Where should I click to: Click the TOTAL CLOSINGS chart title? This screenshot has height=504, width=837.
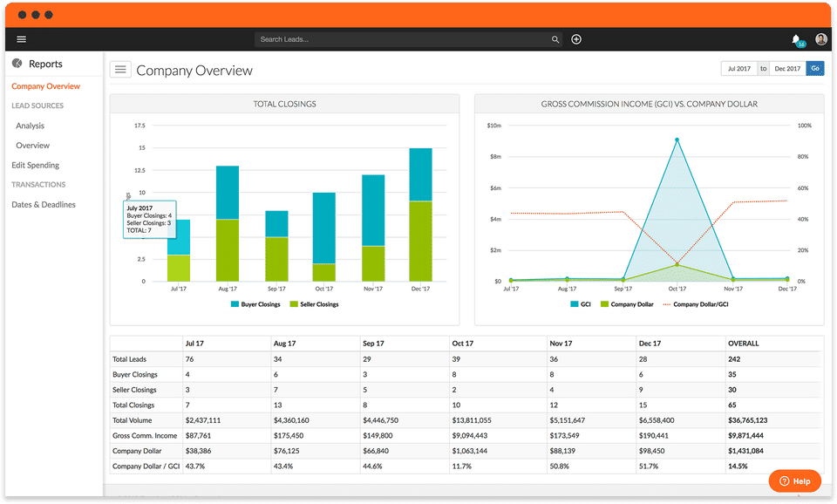284,104
